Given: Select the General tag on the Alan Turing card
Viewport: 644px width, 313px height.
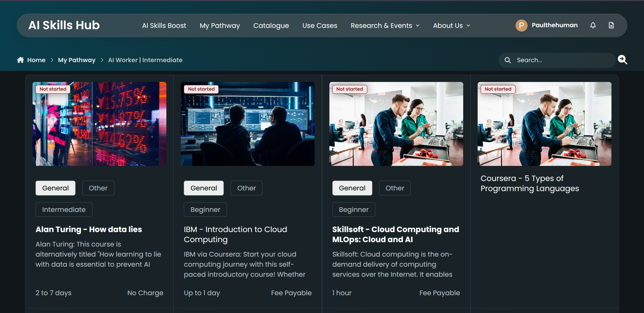Looking at the screenshot, I should (x=55, y=188).
